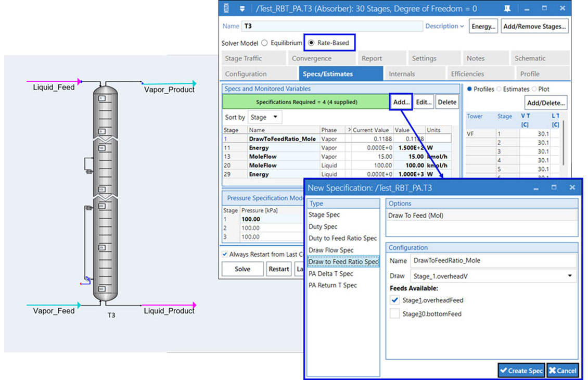Expand the Description section
The image size is (588, 380).
tap(444, 26)
